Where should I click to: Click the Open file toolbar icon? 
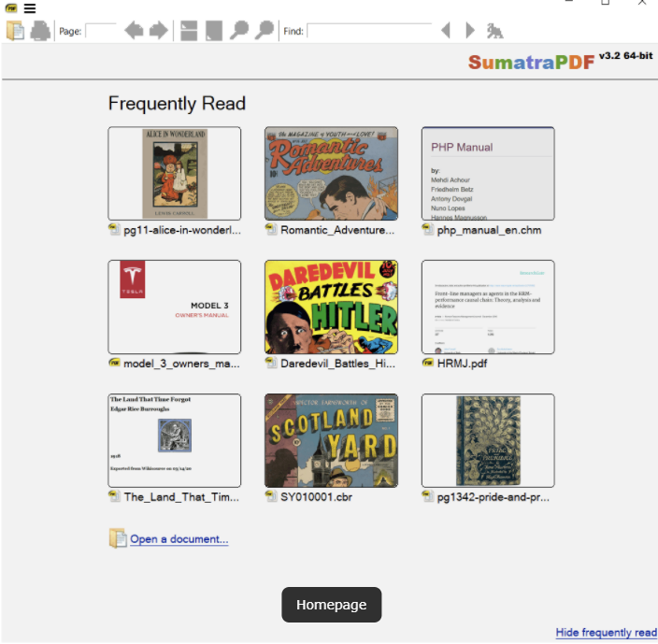[15, 31]
